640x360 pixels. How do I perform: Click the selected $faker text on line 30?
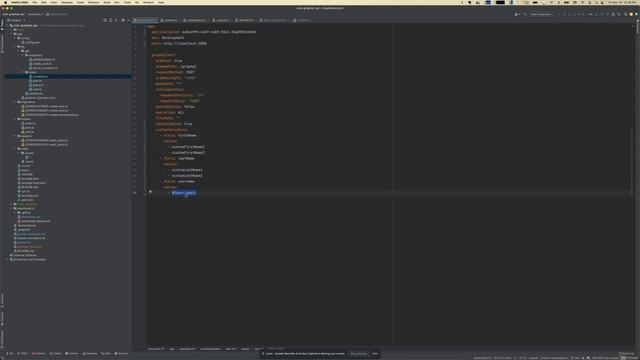click(x=184, y=193)
